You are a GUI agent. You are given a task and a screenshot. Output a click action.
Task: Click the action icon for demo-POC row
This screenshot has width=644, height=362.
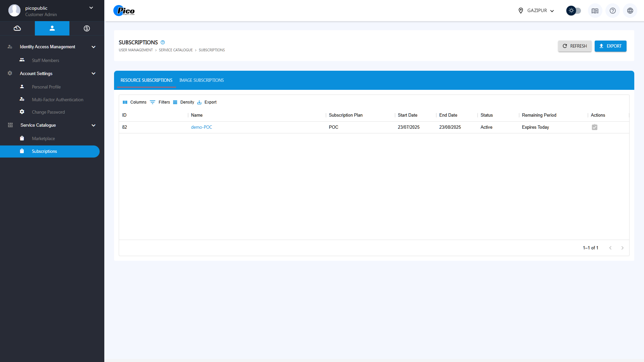click(594, 127)
